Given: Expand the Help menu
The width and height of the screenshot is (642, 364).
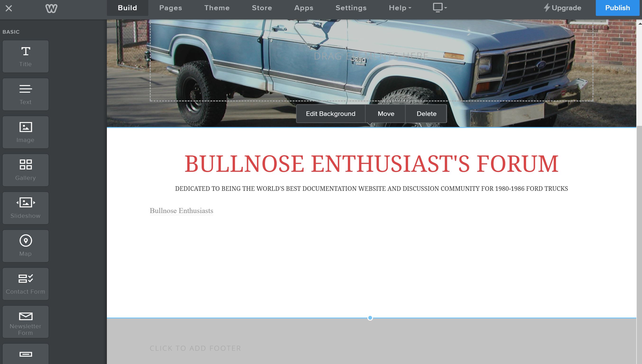Looking at the screenshot, I should point(400,8).
